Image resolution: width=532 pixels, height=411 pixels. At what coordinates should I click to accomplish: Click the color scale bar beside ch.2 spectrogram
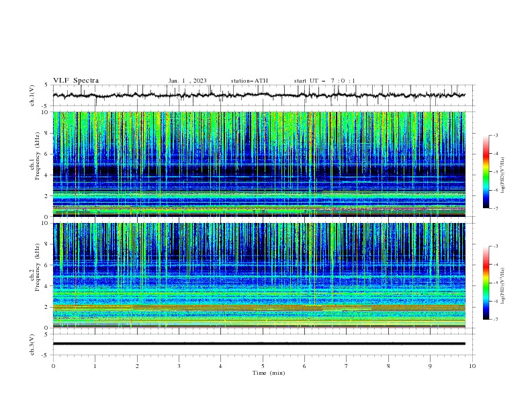486,283
